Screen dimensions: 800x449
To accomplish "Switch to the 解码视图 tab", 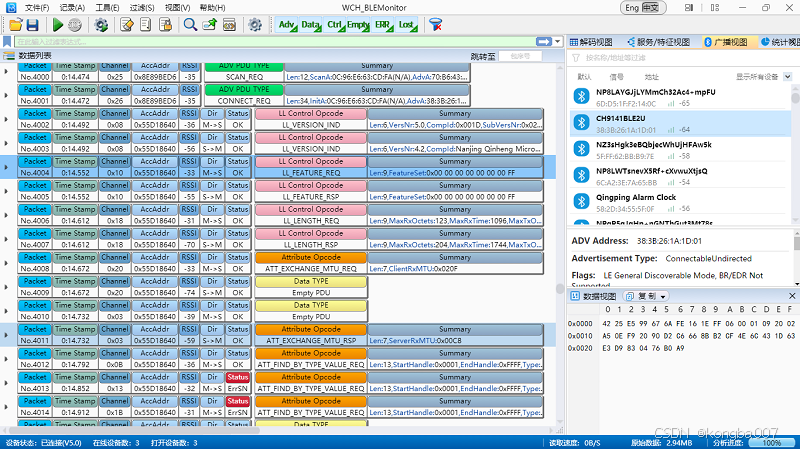I will tap(591, 42).
